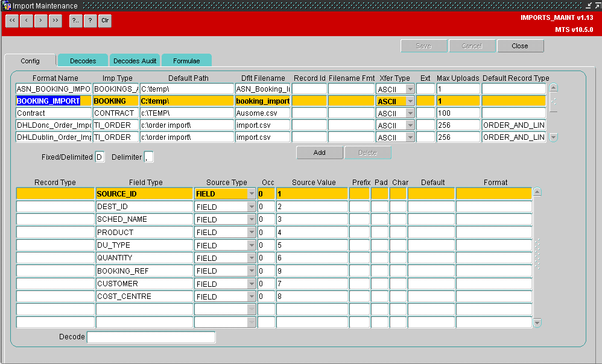Click the Delete button
The width and height of the screenshot is (602, 364).
click(367, 152)
